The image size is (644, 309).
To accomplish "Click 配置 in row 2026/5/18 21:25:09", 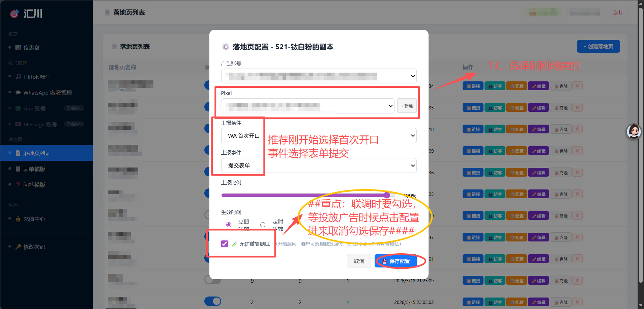I will click(x=517, y=281).
